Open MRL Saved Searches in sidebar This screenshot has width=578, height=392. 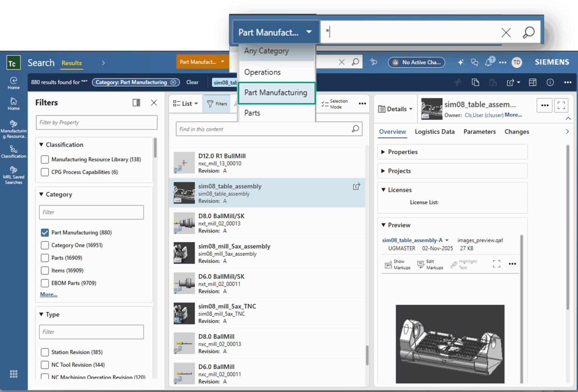14,175
